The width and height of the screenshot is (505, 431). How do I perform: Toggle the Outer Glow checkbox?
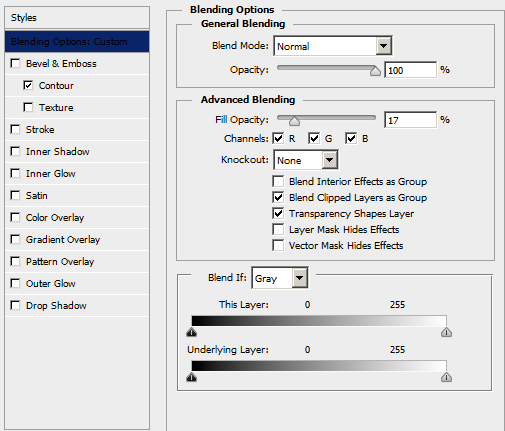coord(15,283)
